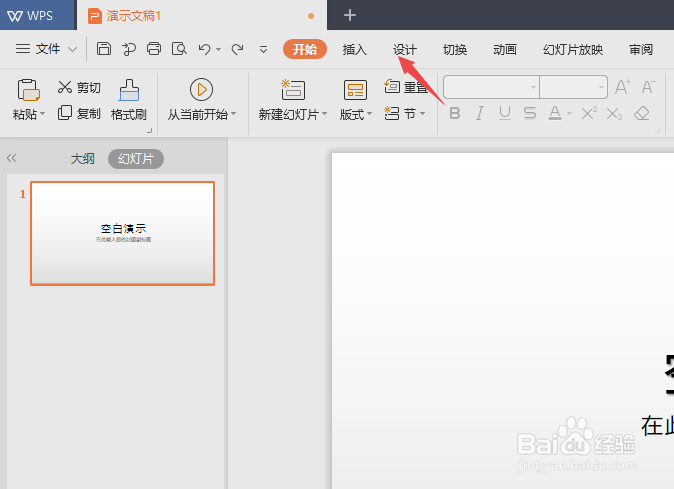Image resolution: width=674 pixels, height=489 pixels.
Task: Click the 格式刷 format painter
Action: (129, 101)
